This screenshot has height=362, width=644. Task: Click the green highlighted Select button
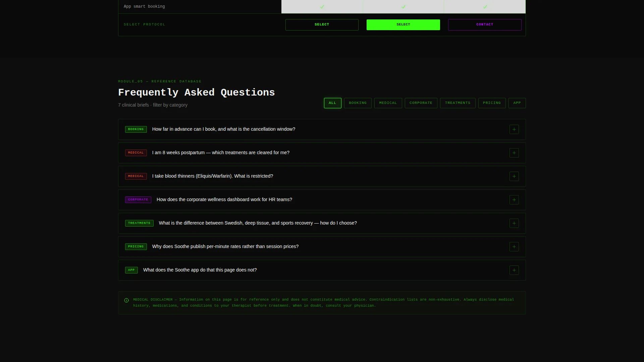[403, 25]
